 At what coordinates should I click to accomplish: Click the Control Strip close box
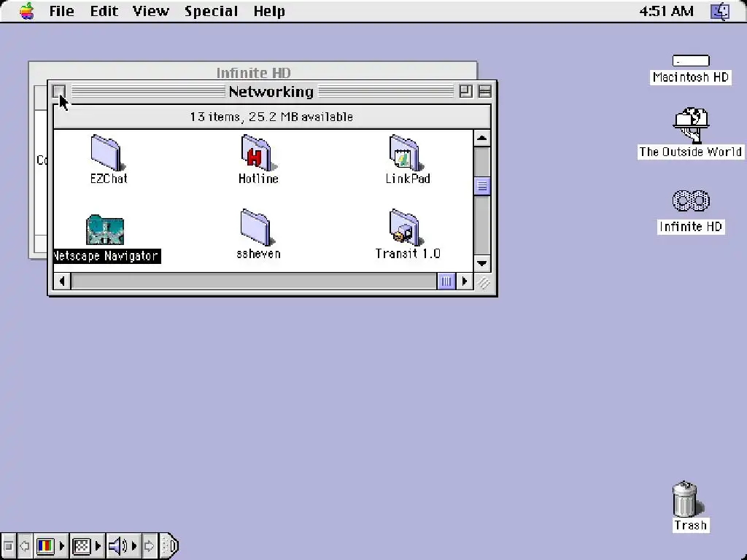pos(8,545)
